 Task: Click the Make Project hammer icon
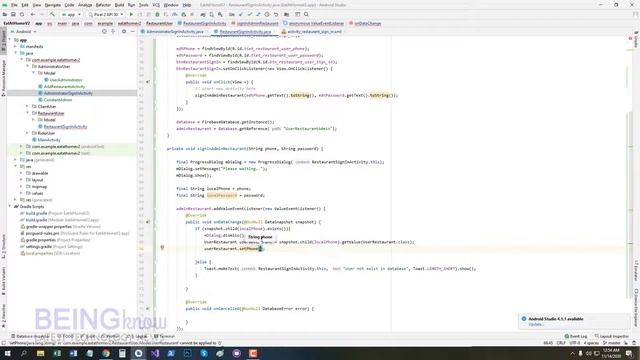pyautogui.click(x=52, y=14)
